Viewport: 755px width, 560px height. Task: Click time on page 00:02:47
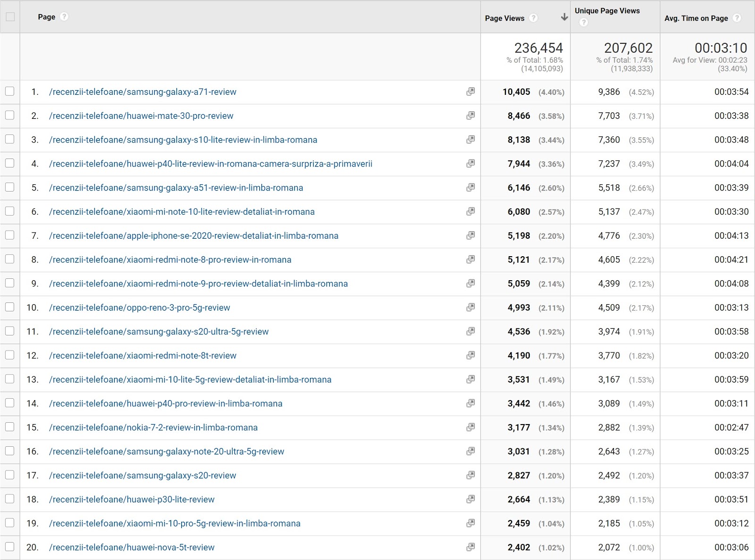[731, 428]
